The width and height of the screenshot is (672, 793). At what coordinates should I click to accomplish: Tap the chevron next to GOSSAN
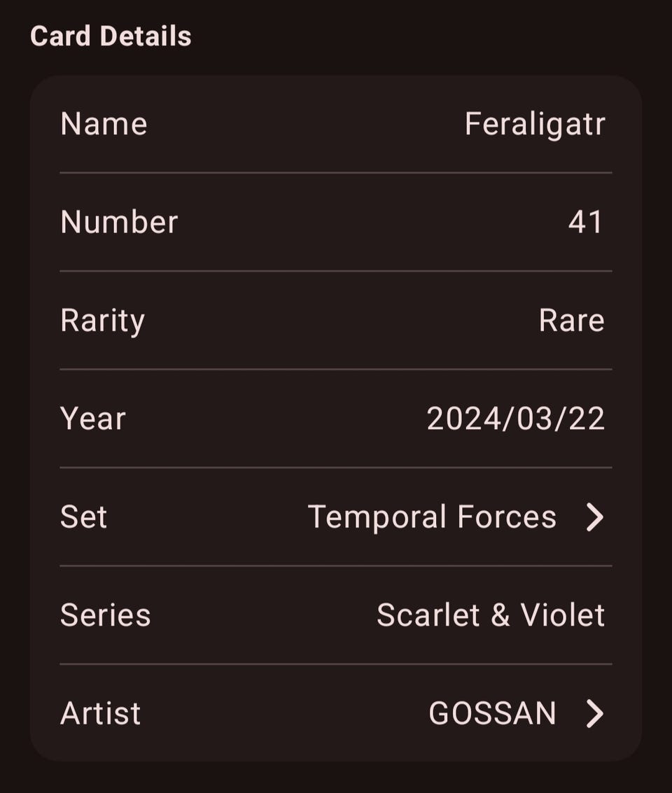click(x=594, y=714)
